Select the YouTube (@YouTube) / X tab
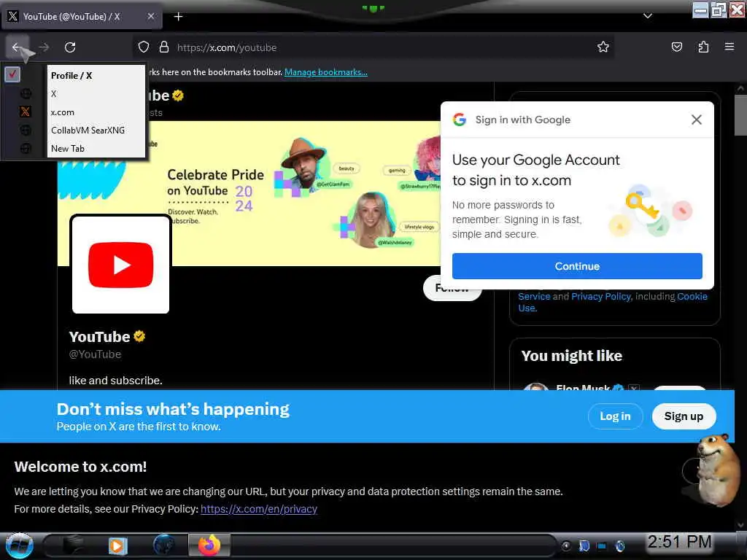Viewport: 747px width, 560px height. tap(81, 17)
